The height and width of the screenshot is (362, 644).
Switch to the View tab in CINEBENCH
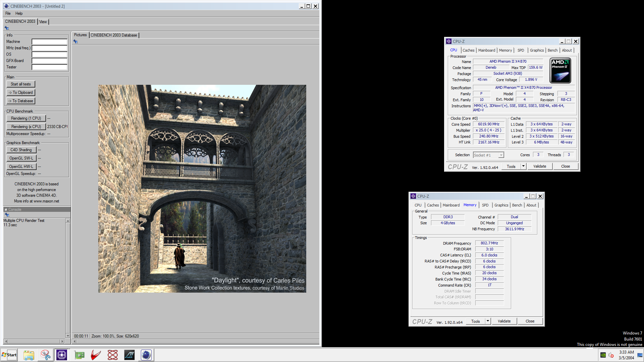click(x=43, y=22)
